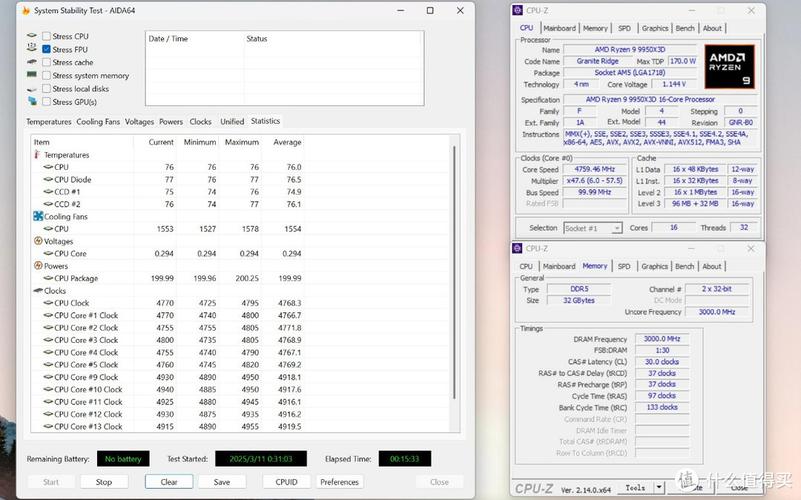
Task: Uncheck the Stress FPU checkbox
Action: pos(46,49)
